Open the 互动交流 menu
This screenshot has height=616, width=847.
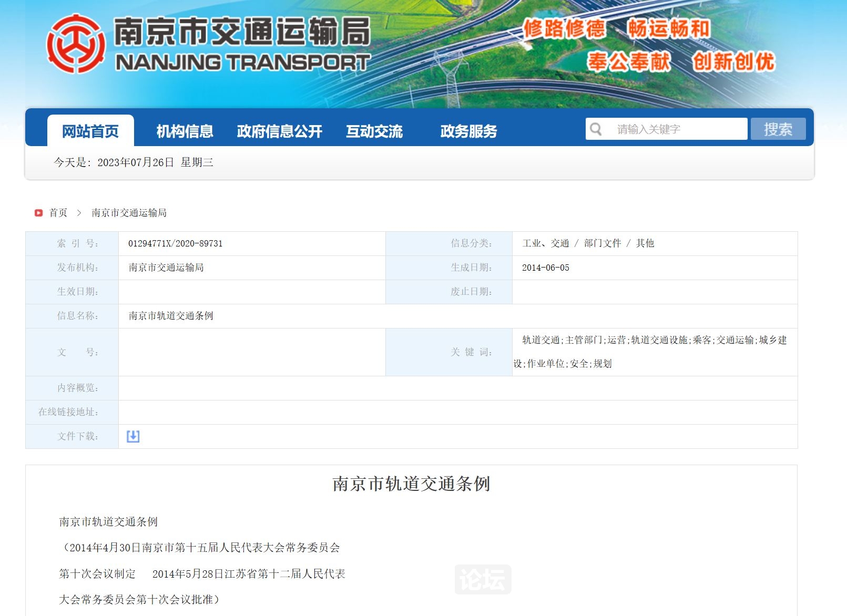(374, 131)
